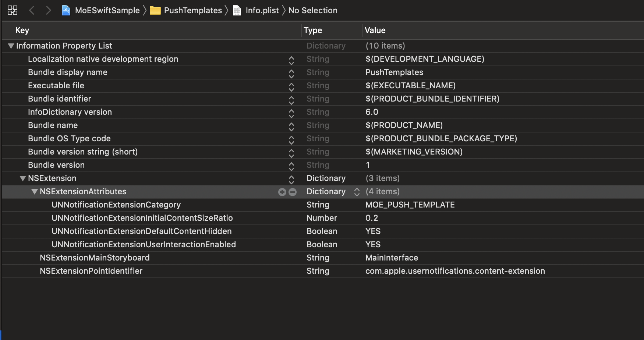Viewport: 644px width, 340px height.
Task: Select the Bundle version string (short) key
Action: [x=83, y=152]
